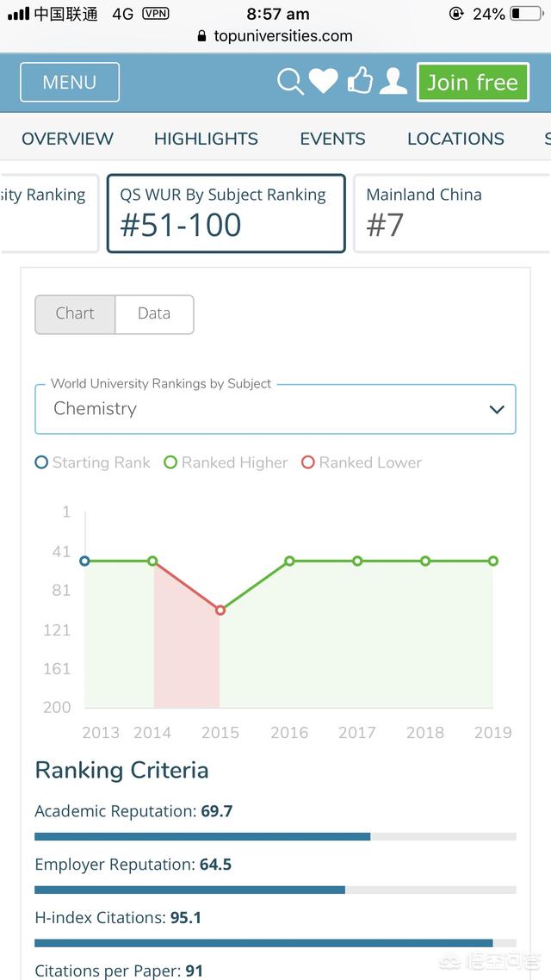
Task: Open the LOCATIONS tab
Action: pos(456,139)
